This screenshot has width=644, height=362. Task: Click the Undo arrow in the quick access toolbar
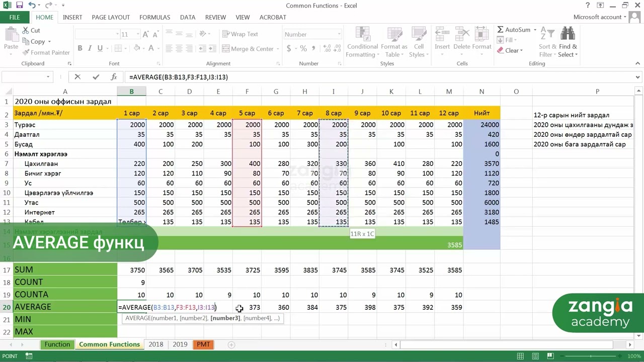32,6
